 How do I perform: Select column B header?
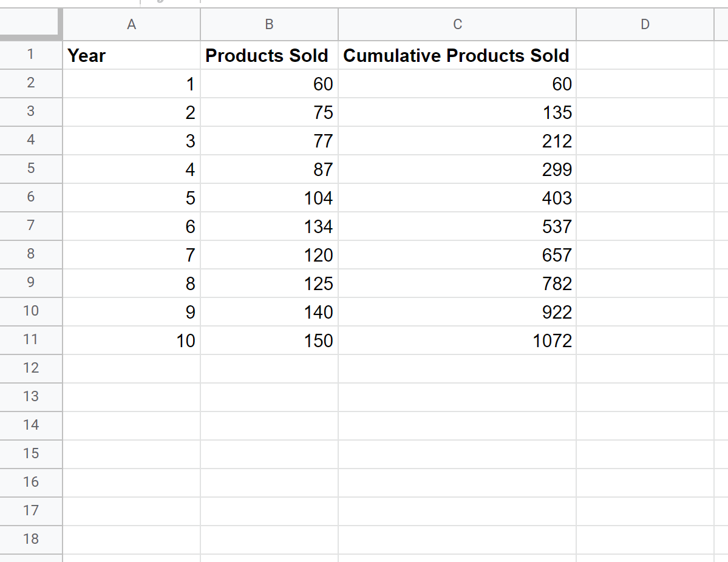(269, 24)
